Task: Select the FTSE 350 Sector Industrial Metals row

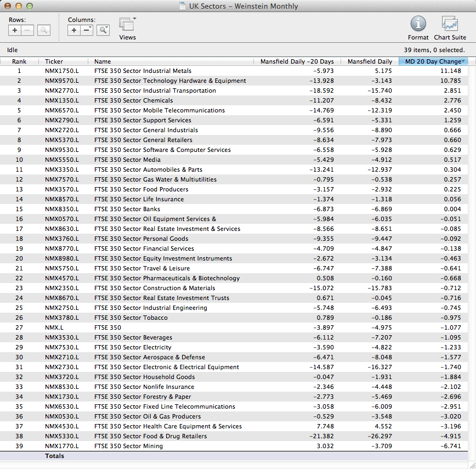Action: [x=143, y=71]
